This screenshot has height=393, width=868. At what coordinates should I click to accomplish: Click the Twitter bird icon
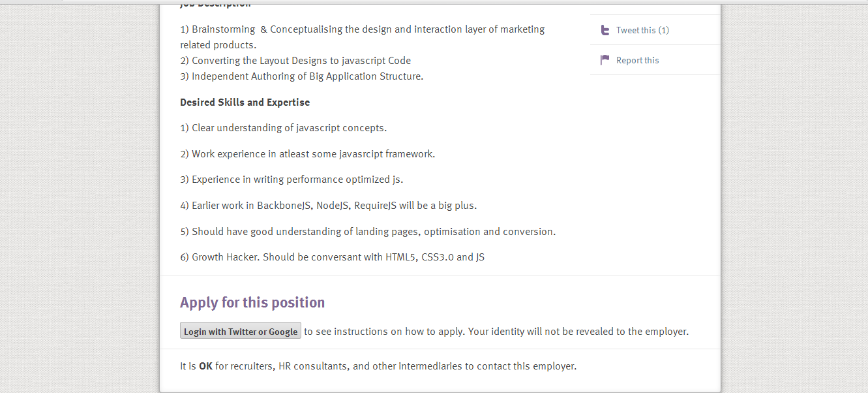click(605, 30)
